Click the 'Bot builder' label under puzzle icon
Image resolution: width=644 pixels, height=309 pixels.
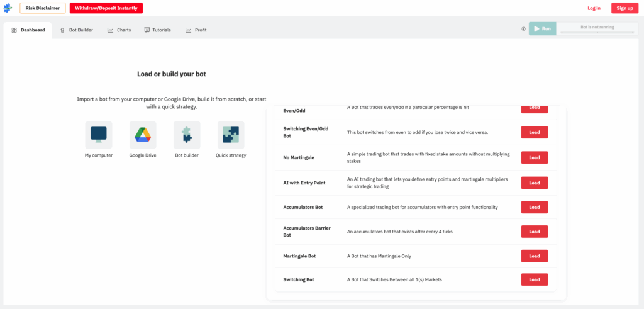point(187,155)
